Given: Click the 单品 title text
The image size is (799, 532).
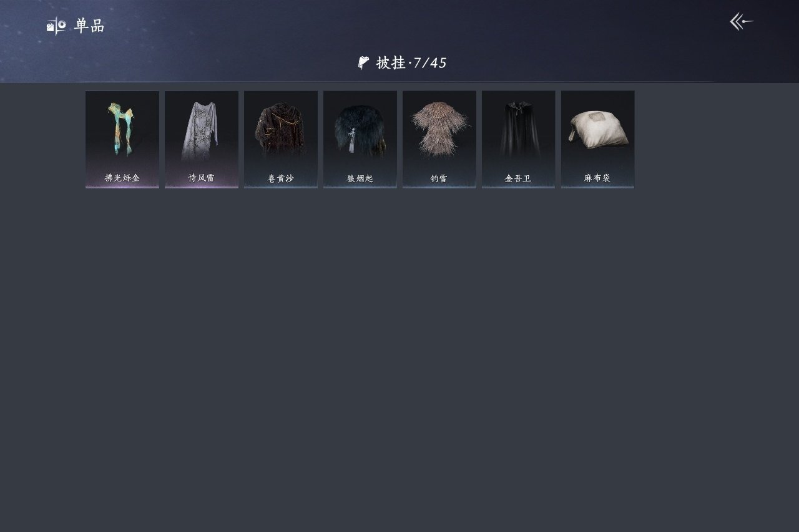Looking at the screenshot, I should 89,26.
